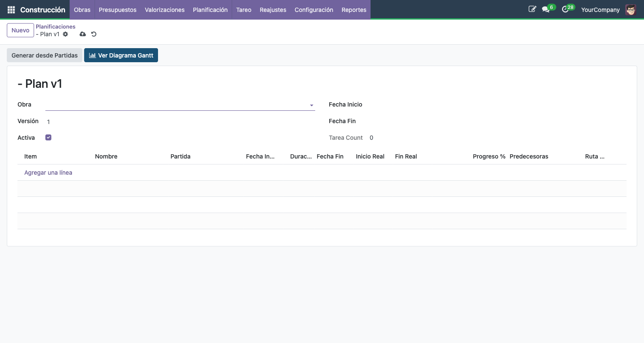Screen dimensions: 644x343
Task: Go to the Valorizaciones menu
Action: pyautogui.click(x=164, y=9)
